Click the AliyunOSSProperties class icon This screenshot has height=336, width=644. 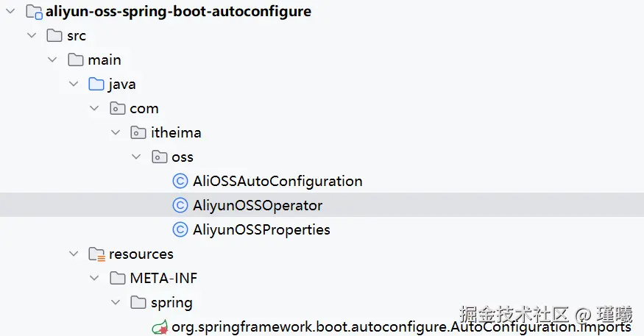(180, 229)
